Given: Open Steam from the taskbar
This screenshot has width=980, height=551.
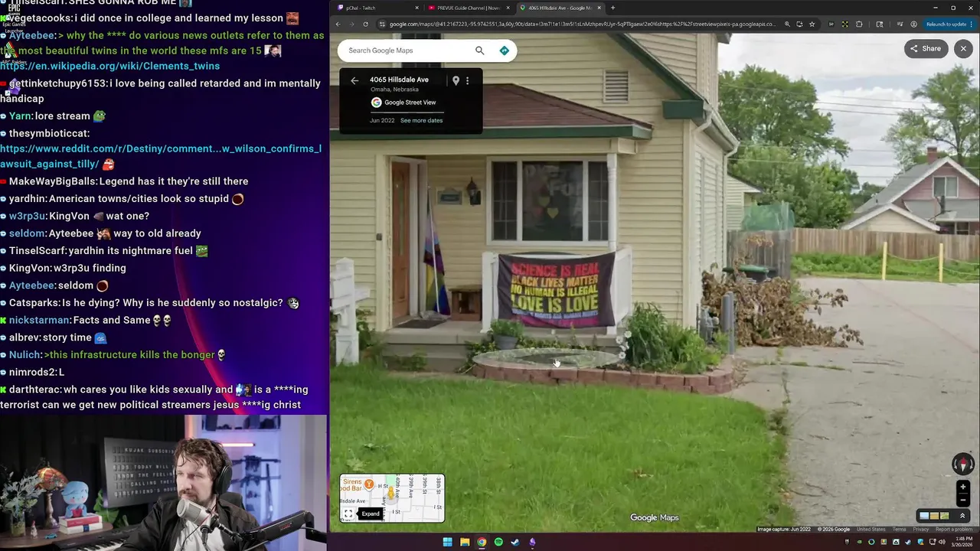Looking at the screenshot, I should coord(515,543).
